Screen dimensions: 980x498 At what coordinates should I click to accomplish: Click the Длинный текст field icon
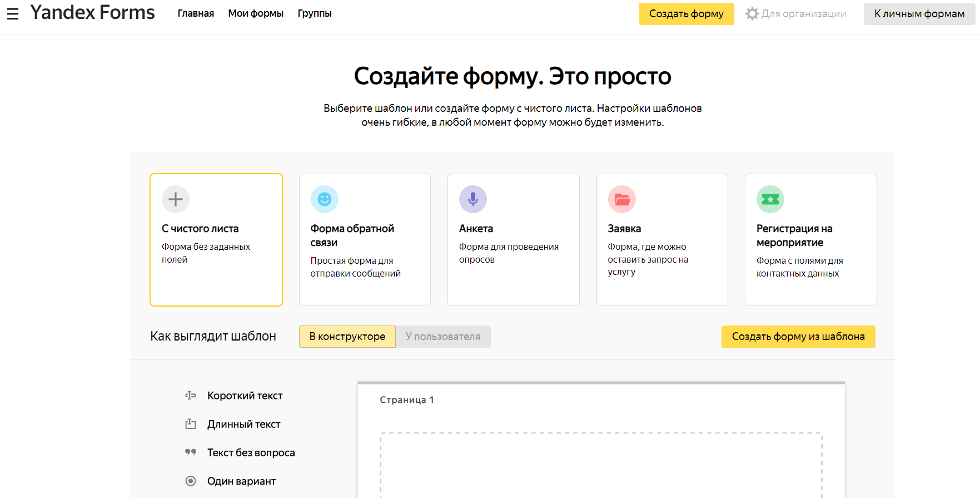[x=191, y=424]
